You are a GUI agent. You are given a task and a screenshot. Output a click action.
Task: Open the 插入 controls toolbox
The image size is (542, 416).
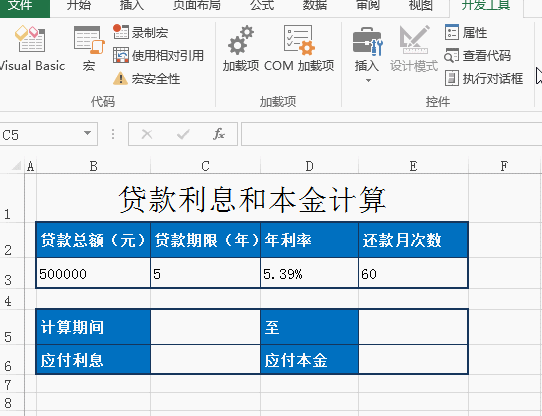(367, 48)
